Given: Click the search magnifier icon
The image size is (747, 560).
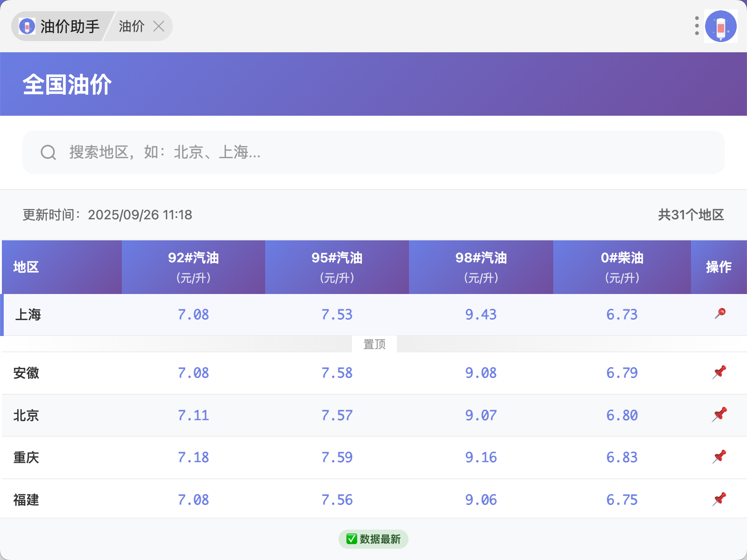Looking at the screenshot, I should tap(48, 152).
